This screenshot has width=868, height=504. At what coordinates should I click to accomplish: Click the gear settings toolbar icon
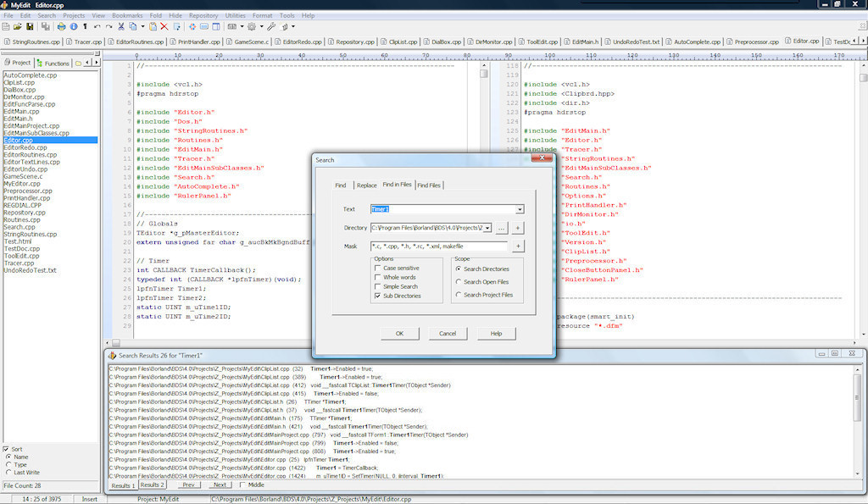pyautogui.click(x=252, y=26)
